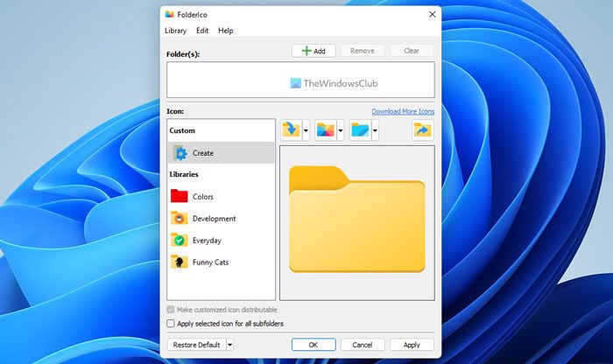Toggle Make customized icon distributable checkbox
The height and width of the screenshot is (364, 613).
point(171,310)
